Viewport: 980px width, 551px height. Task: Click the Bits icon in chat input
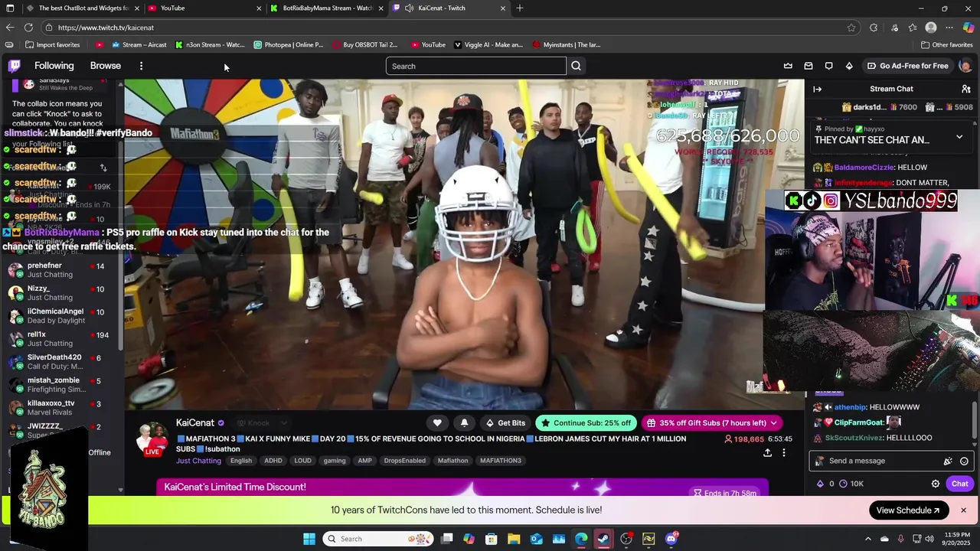tap(948, 461)
